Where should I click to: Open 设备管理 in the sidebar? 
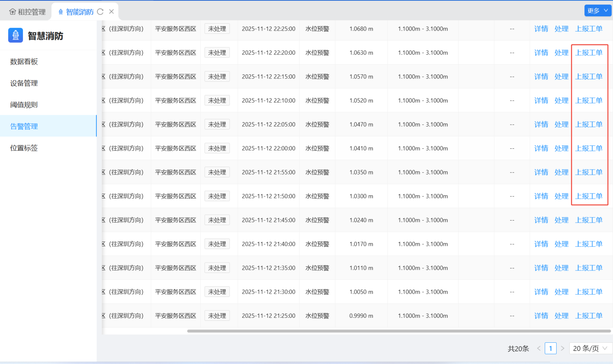[x=24, y=83]
